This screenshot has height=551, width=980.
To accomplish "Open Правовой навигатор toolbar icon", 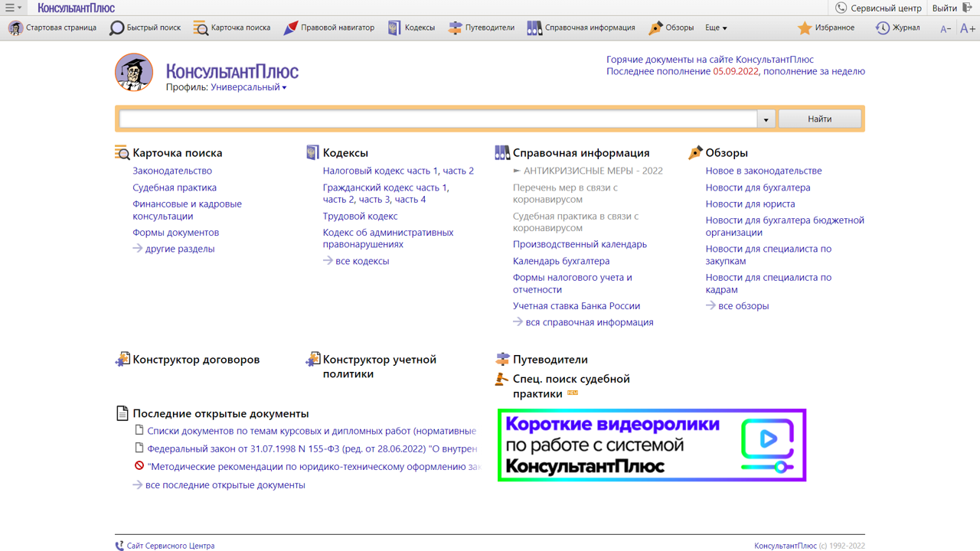I will [x=290, y=28].
